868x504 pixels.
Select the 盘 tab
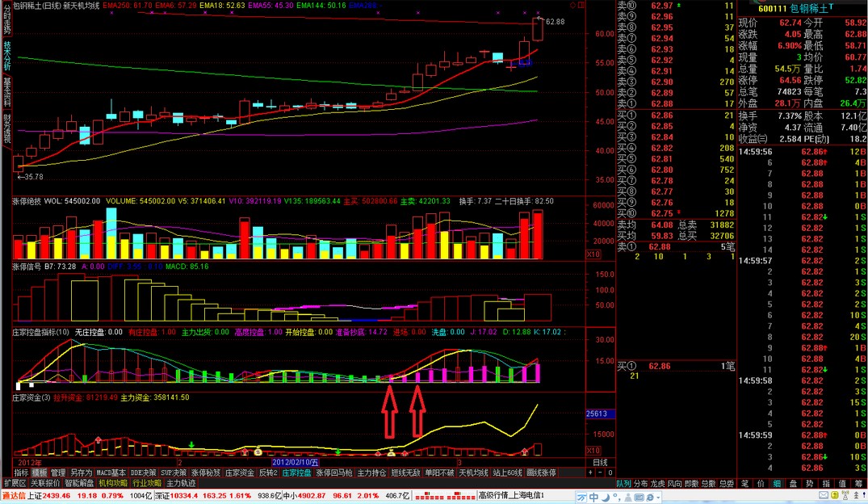(x=793, y=484)
